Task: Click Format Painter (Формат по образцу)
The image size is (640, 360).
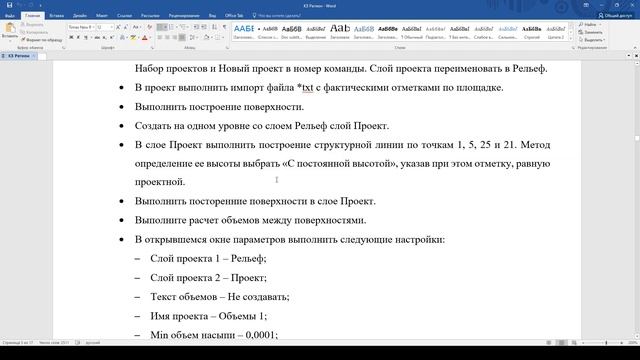Action: click(x=41, y=40)
